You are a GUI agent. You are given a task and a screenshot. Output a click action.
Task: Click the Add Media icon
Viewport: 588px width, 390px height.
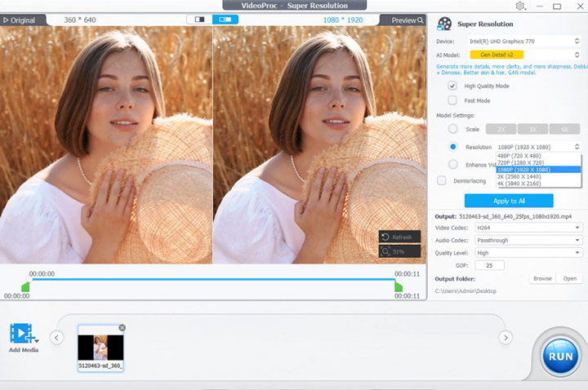(23, 334)
